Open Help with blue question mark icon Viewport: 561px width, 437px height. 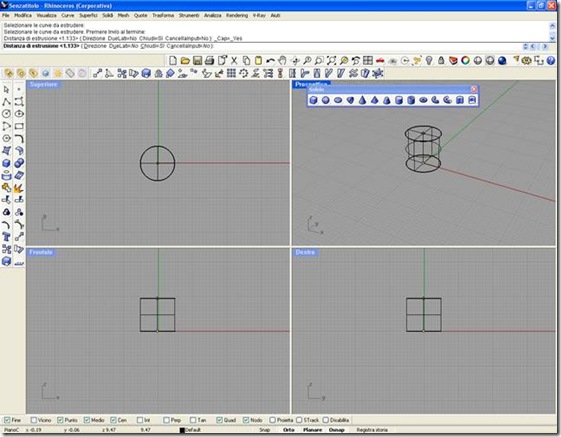coord(551,60)
